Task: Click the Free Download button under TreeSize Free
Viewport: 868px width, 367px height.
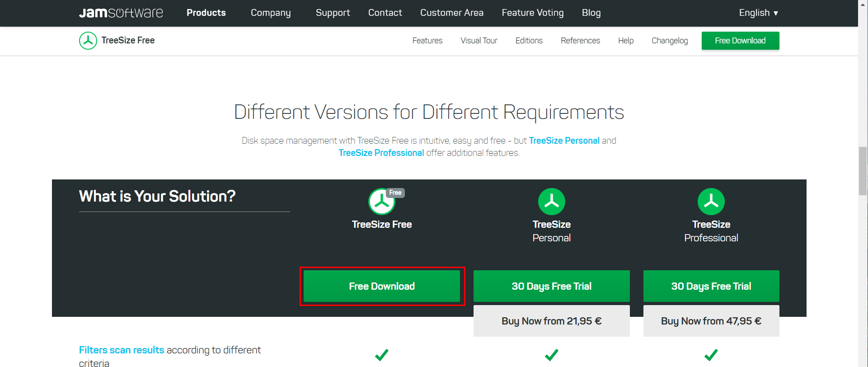Action: (x=382, y=286)
